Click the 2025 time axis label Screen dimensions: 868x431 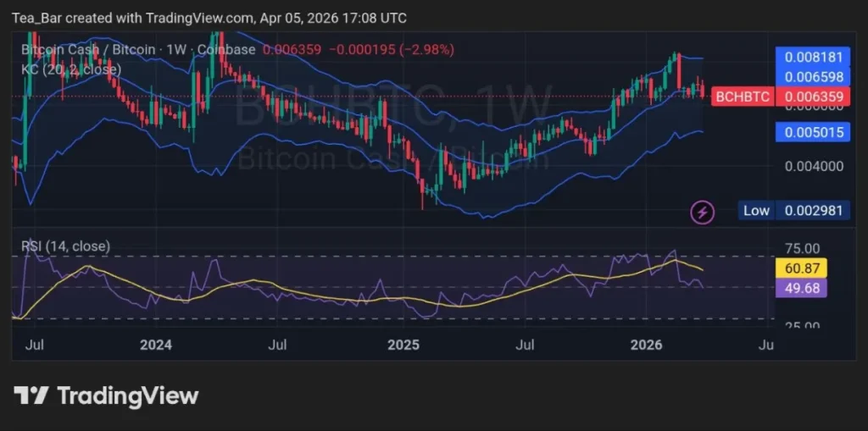(403, 345)
